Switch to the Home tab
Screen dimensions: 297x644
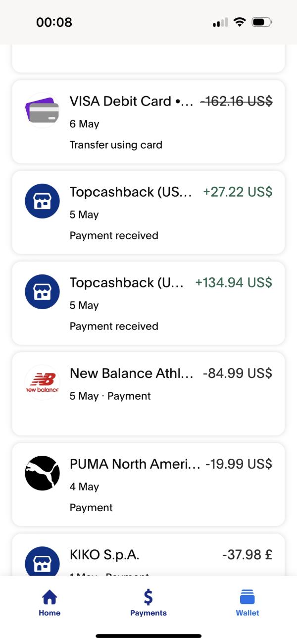point(49,603)
